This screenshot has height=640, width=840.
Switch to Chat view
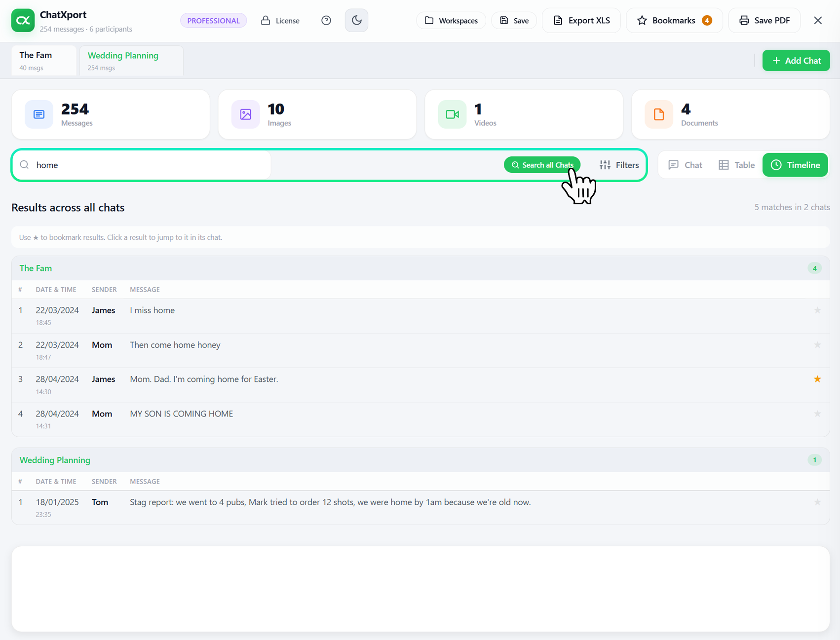pyautogui.click(x=685, y=165)
